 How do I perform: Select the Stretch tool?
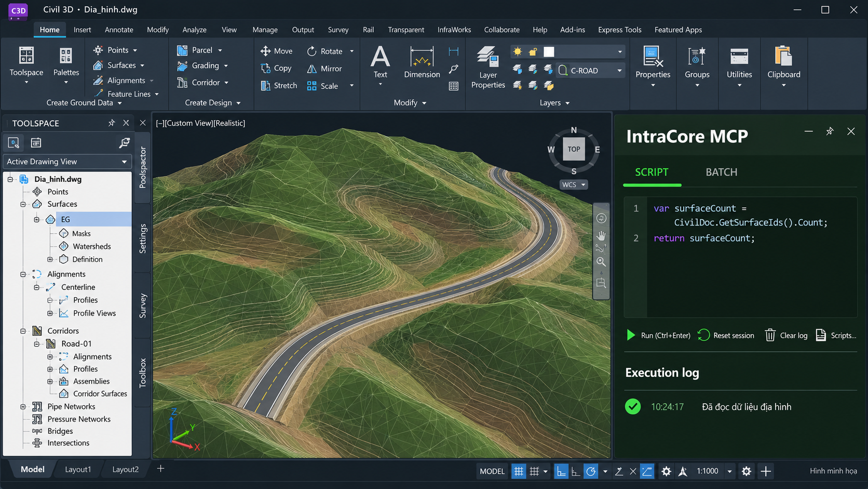pos(279,86)
